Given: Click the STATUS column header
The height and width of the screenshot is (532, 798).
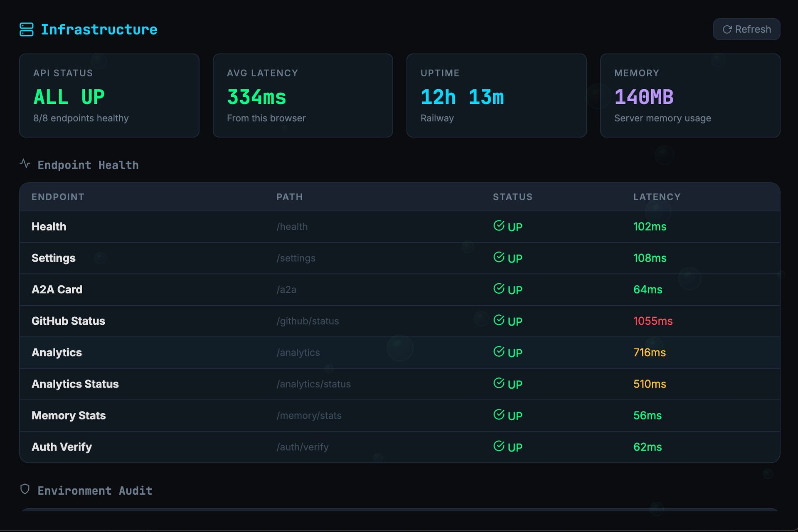Looking at the screenshot, I should 513,197.
